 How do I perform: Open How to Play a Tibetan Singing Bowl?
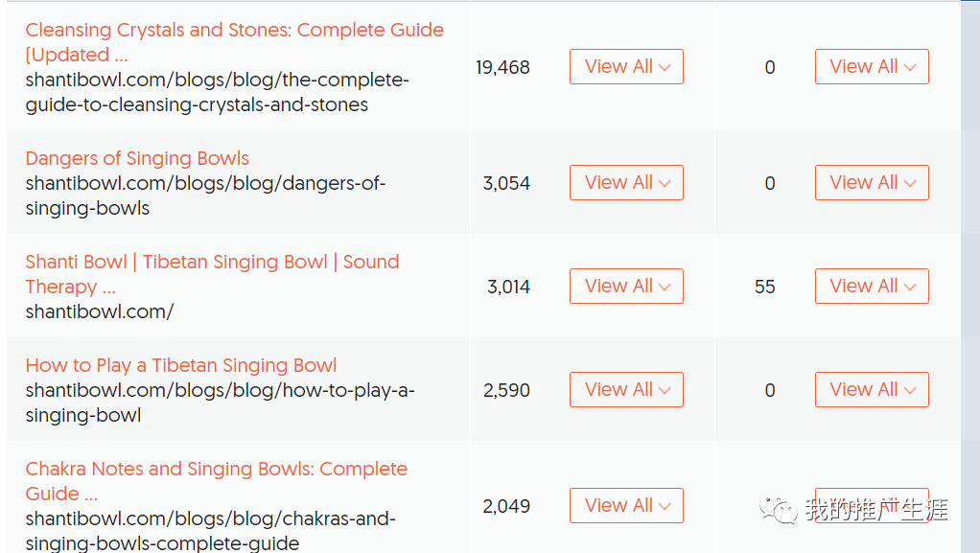(181, 366)
